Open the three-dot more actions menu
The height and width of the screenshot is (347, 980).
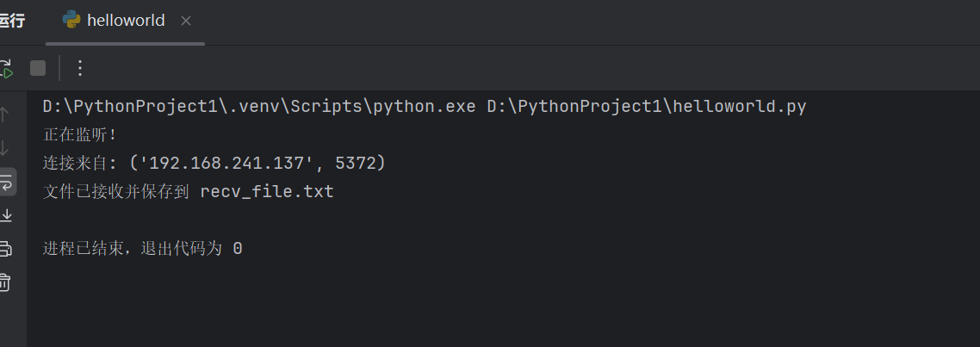[80, 68]
